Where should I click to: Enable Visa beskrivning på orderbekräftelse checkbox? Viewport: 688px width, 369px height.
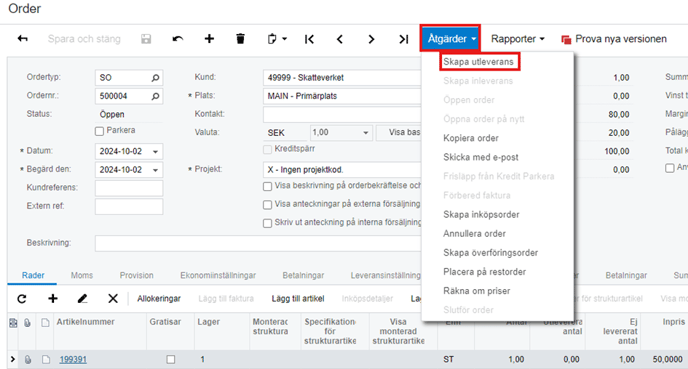point(267,186)
